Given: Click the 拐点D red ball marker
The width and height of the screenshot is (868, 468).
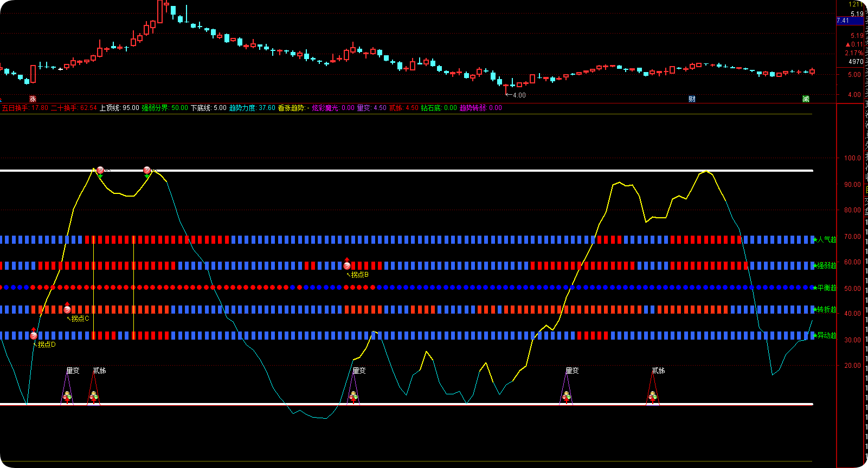Looking at the screenshot, I should coord(34,335).
